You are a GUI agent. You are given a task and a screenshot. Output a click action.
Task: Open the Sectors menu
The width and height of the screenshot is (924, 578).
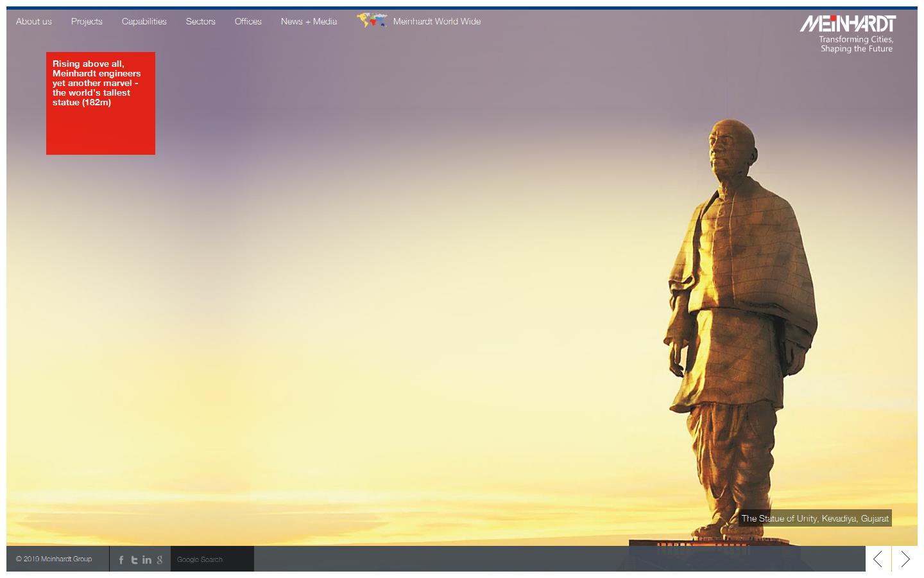pos(200,21)
